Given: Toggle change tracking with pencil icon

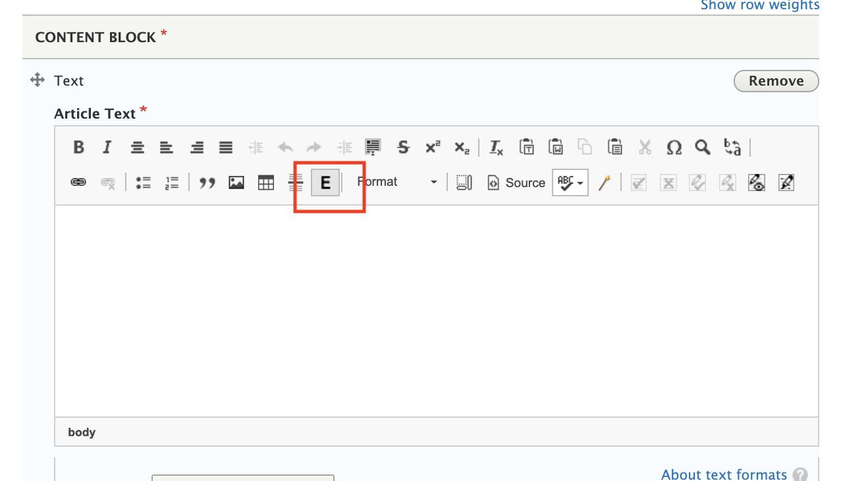Looking at the screenshot, I should [x=786, y=183].
